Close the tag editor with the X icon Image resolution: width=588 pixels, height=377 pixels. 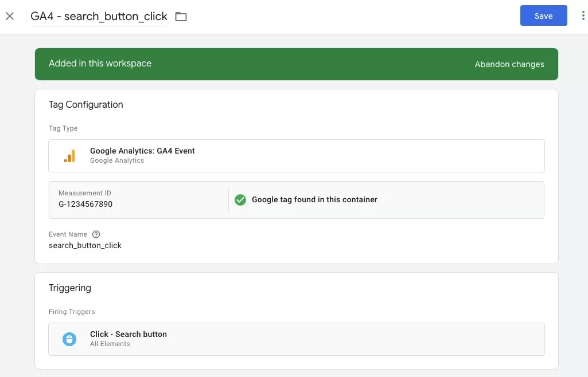pos(10,16)
